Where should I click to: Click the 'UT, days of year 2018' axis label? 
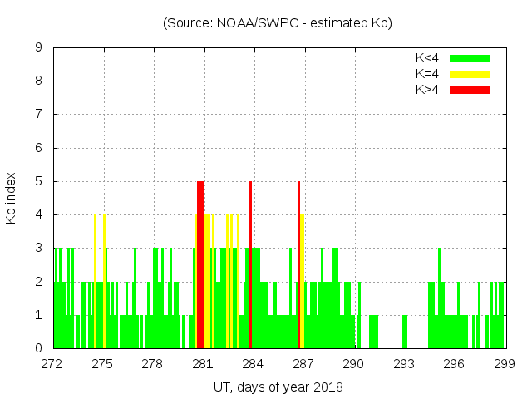coord(278,387)
